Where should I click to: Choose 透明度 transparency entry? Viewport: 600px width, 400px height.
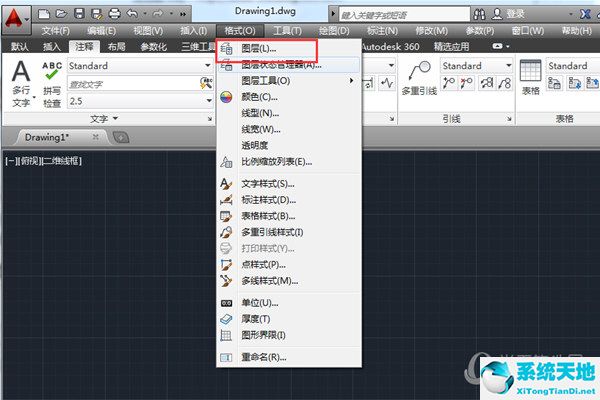[x=289, y=145]
